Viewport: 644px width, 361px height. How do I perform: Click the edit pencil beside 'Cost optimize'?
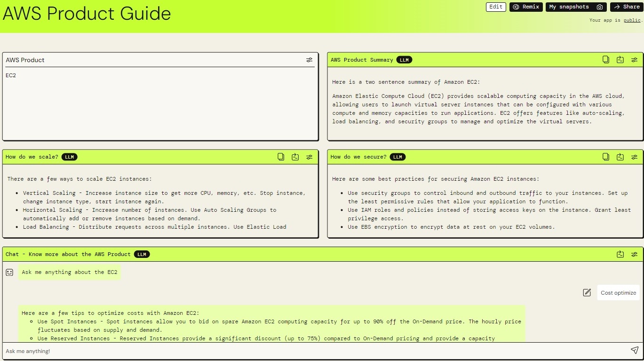587,293
